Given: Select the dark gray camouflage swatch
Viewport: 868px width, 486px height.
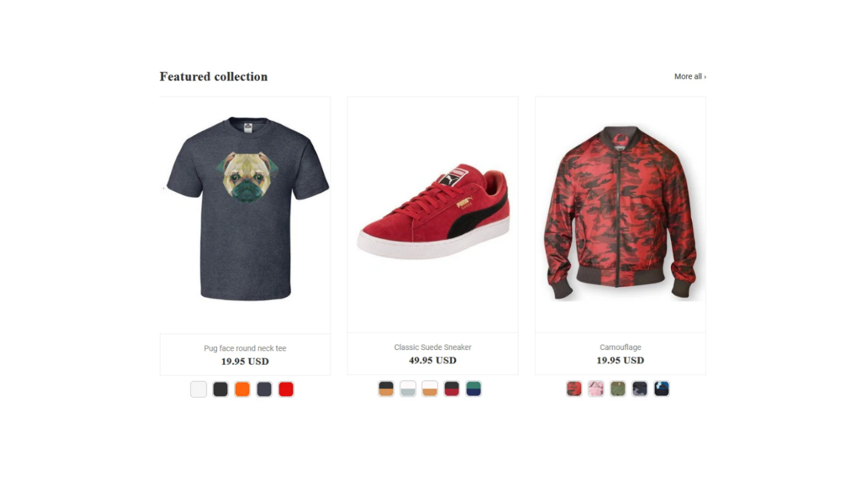Looking at the screenshot, I should [x=640, y=389].
